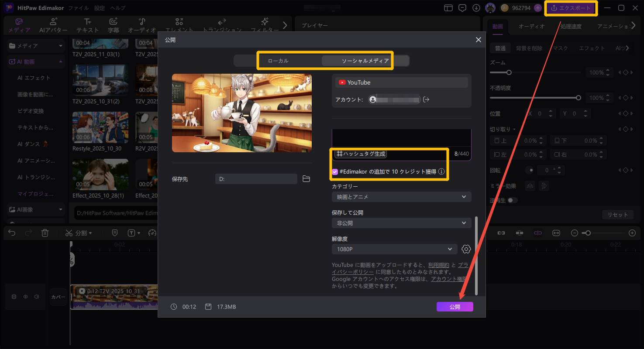Split the clip with the 分割 tool
The width and height of the screenshot is (644, 349).
79,233
